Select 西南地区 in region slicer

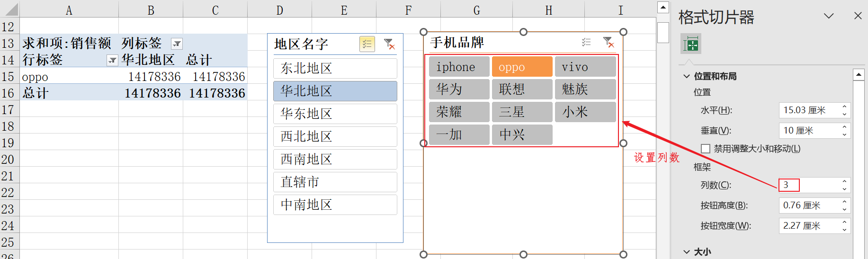(x=335, y=159)
